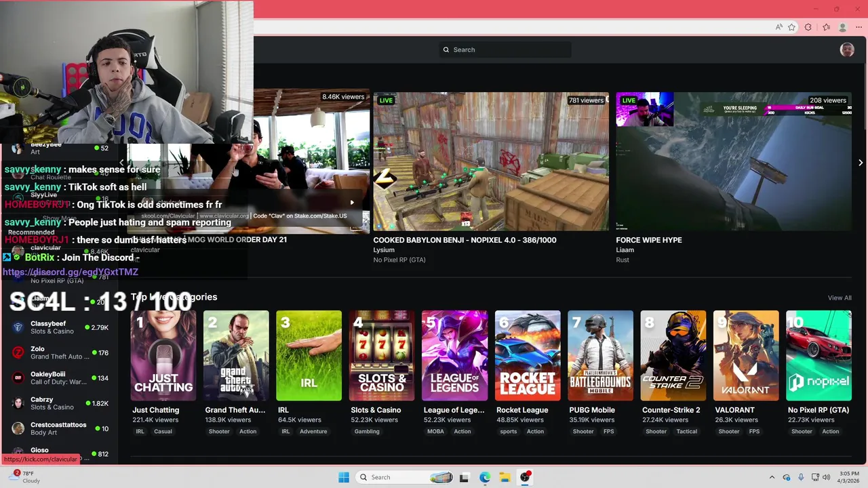Viewport: 868px width, 488px height.
Task: Open the read aloud icon in address bar
Action: tap(779, 27)
